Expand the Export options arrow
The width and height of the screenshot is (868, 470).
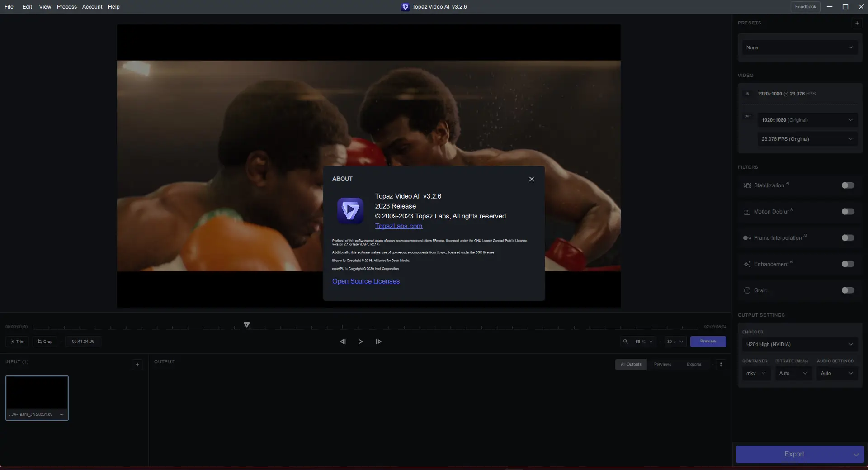tap(856, 455)
